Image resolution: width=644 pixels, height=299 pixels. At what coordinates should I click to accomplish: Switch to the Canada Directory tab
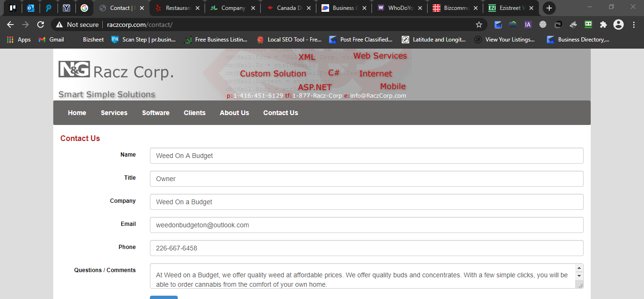tap(289, 8)
